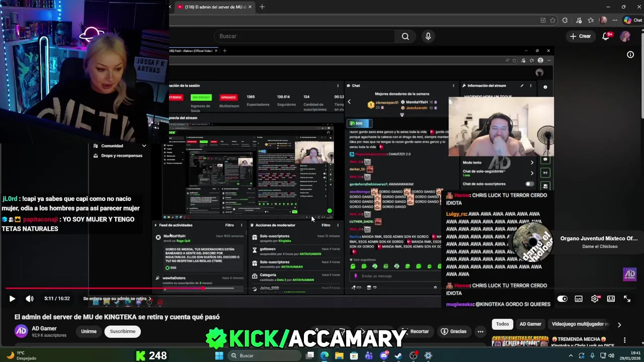Viewport: 644px width, 362px height.
Task: Click Suscribirme button
Action: click(x=123, y=331)
